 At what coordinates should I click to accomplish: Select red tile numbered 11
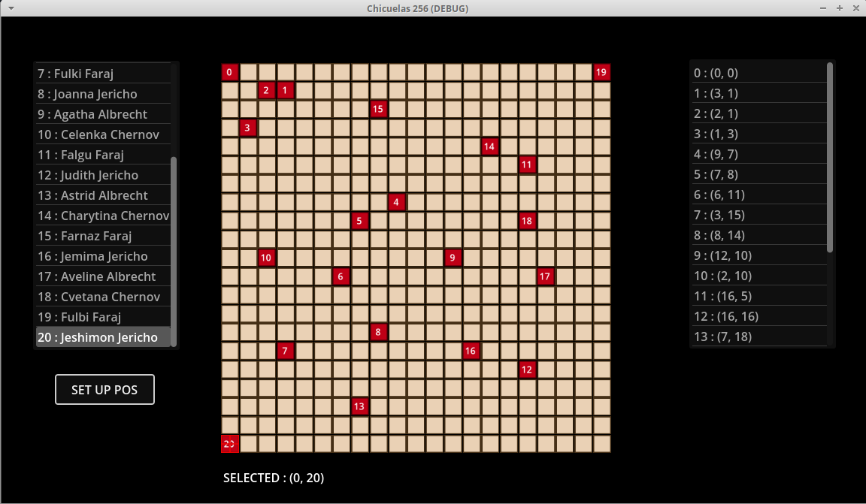pyautogui.click(x=527, y=164)
